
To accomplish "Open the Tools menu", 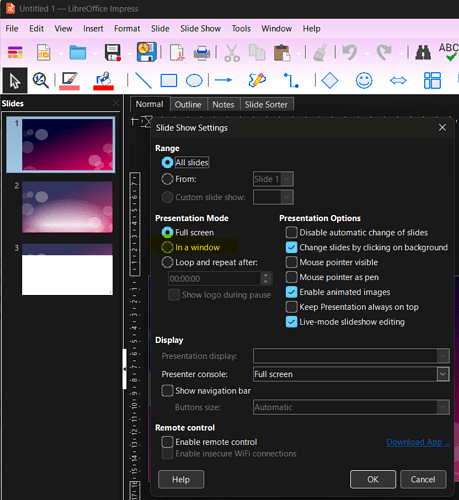I will coord(241,29).
